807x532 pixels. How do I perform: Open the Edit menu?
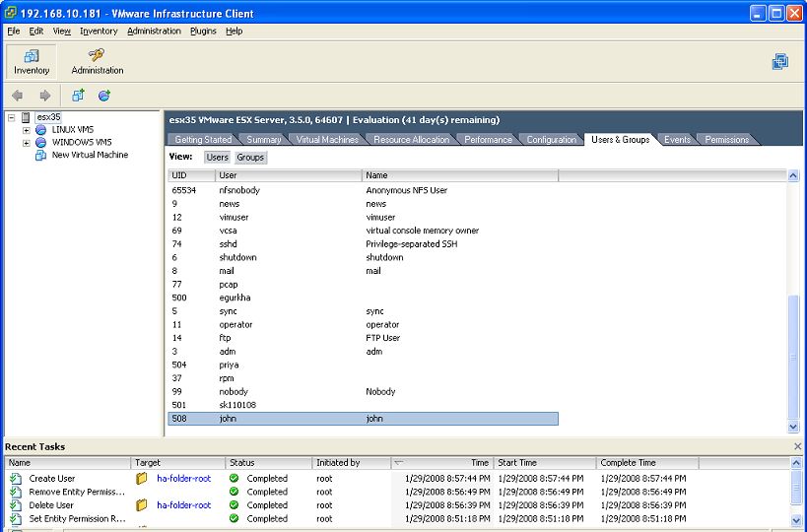(x=36, y=32)
